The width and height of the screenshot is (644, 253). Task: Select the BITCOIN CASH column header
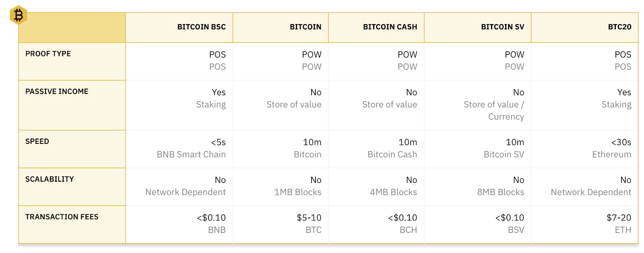click(390, 27)
